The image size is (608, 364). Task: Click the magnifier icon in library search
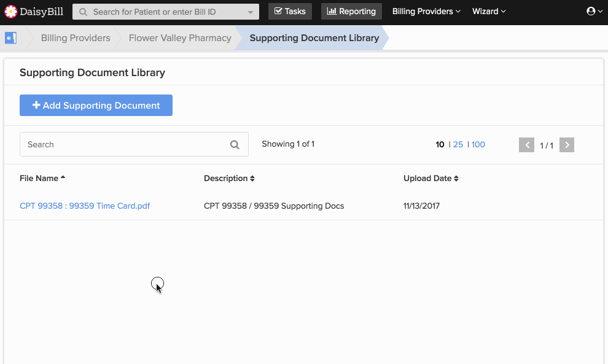coord(235,145)
